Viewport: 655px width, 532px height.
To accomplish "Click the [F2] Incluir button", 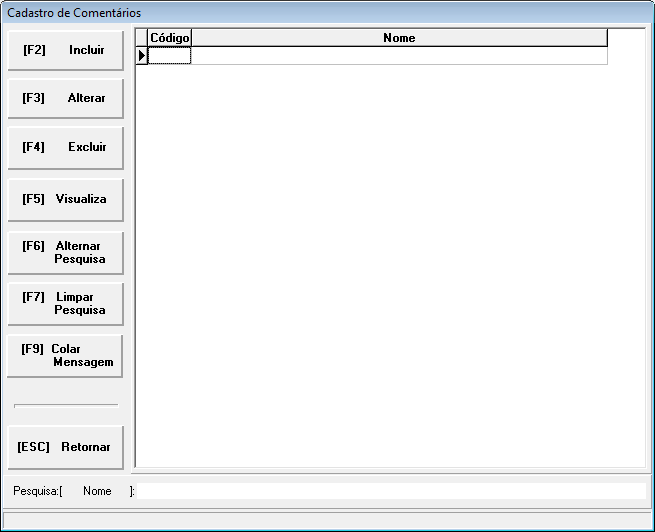I will [65, 50].
